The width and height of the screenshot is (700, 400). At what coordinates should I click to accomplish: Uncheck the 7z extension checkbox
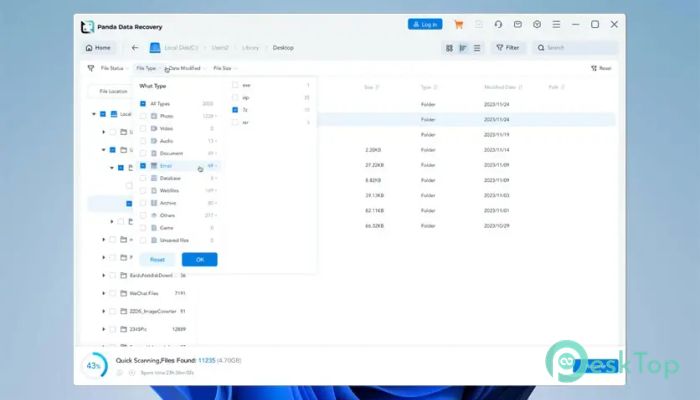pos(235,110)
